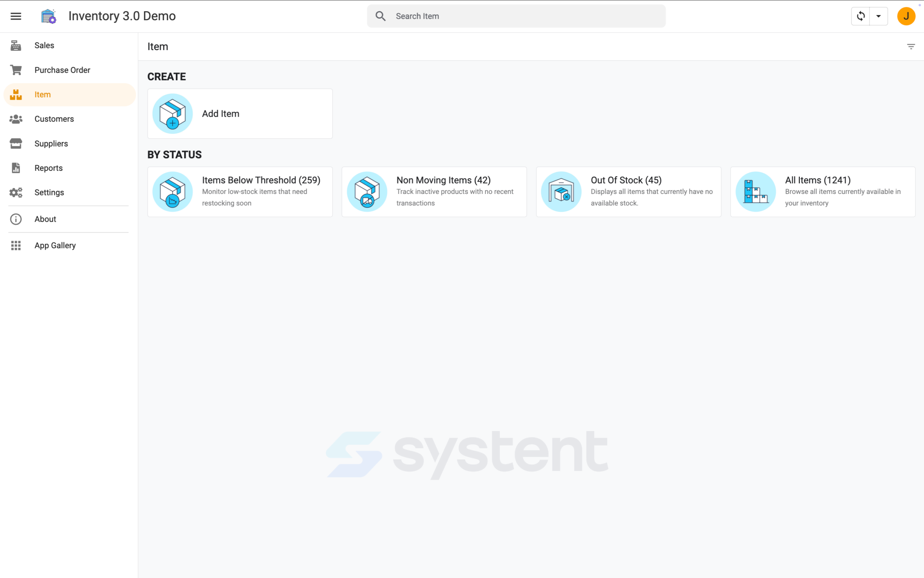Click the Customers people icon

coord(16,119)
